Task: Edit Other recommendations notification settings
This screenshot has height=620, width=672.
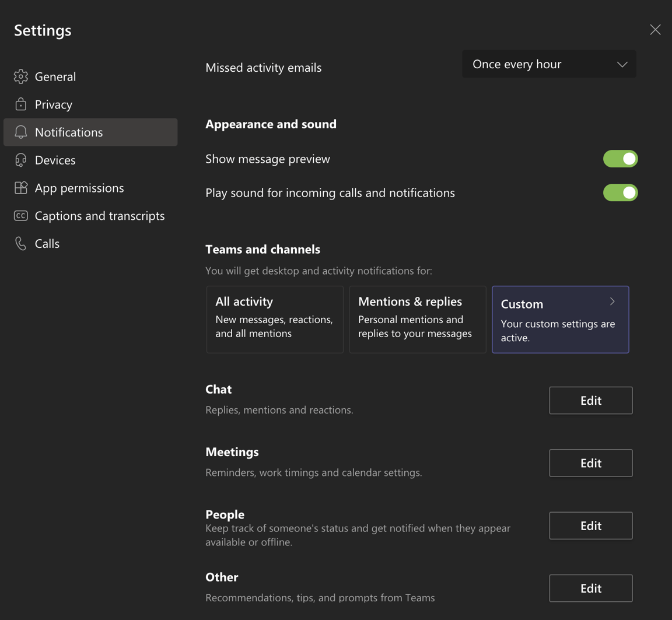Action: pyautogui.click(x=590, y=588)
